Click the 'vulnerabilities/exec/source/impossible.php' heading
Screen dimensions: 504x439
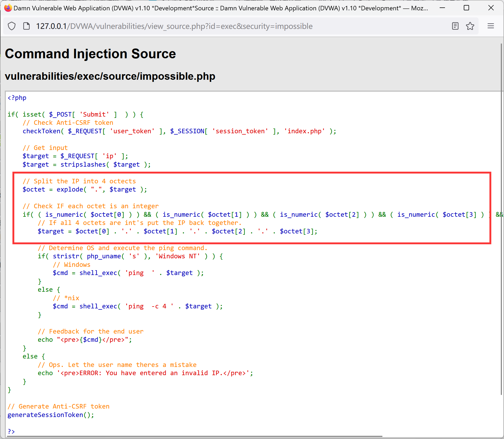point(110,76)
